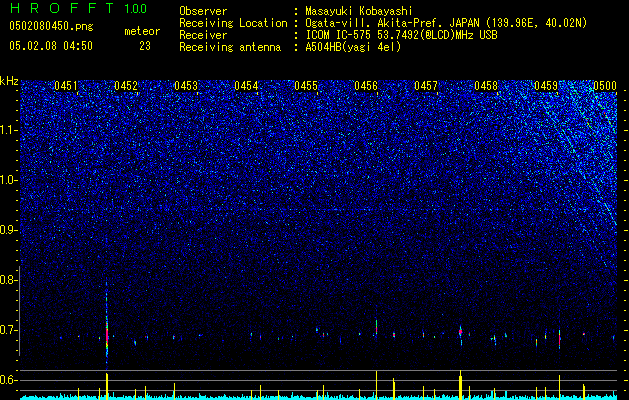Click the 'Receiving antenna' field label
The image size is (629, 400).
230,47
